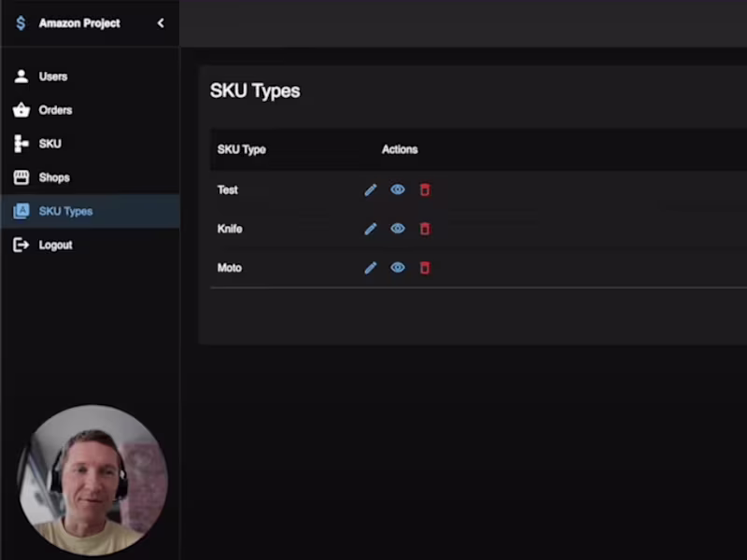Click the SKU Type column header
Screen dimensions: 747x560
click(x=242, y=149)
